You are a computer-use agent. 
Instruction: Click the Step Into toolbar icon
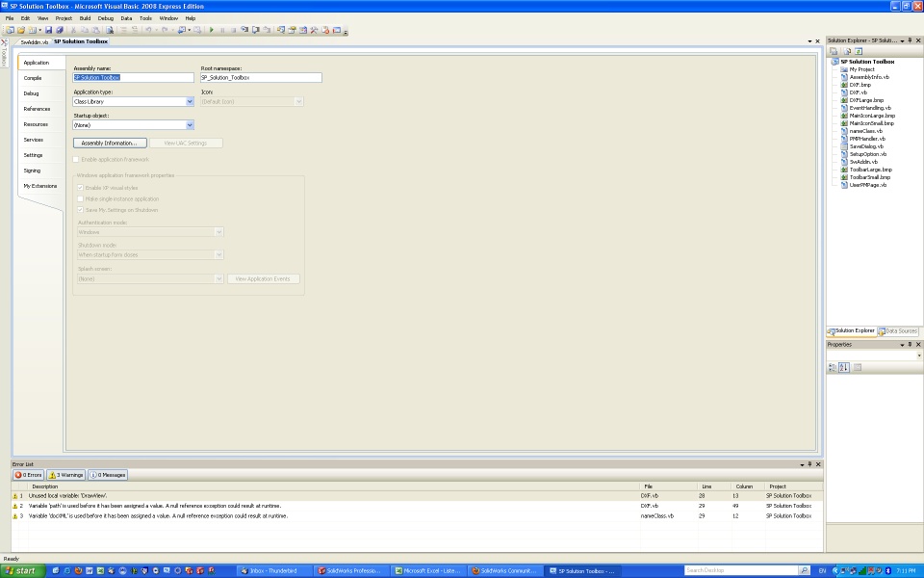click(244, 30)
